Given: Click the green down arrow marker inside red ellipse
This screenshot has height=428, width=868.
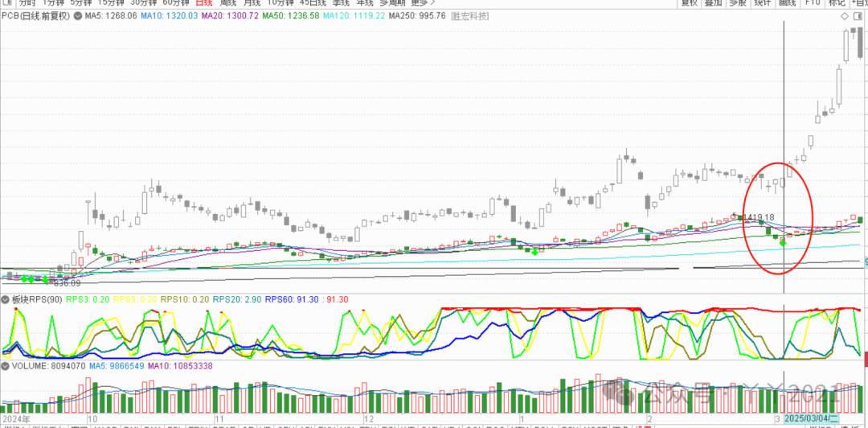Looking at the screenshot, I should coord(783,241).
